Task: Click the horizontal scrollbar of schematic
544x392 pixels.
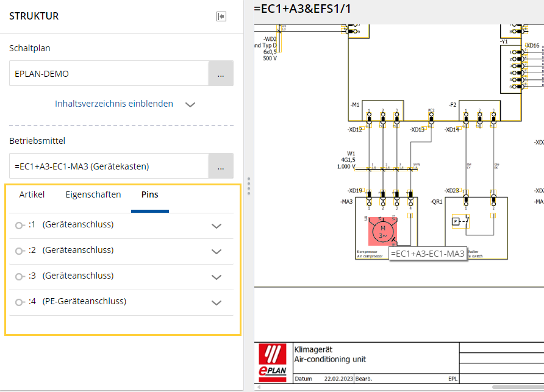Action: pos(518,387)
